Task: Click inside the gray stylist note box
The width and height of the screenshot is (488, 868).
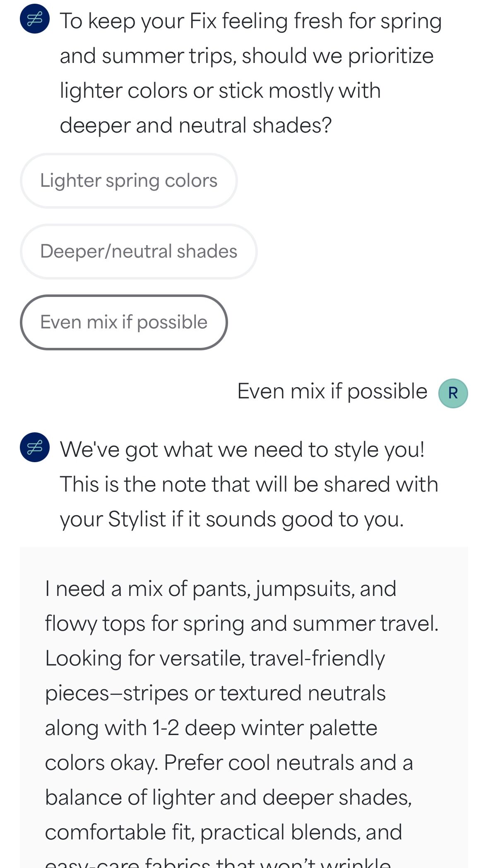Action: 244,704
